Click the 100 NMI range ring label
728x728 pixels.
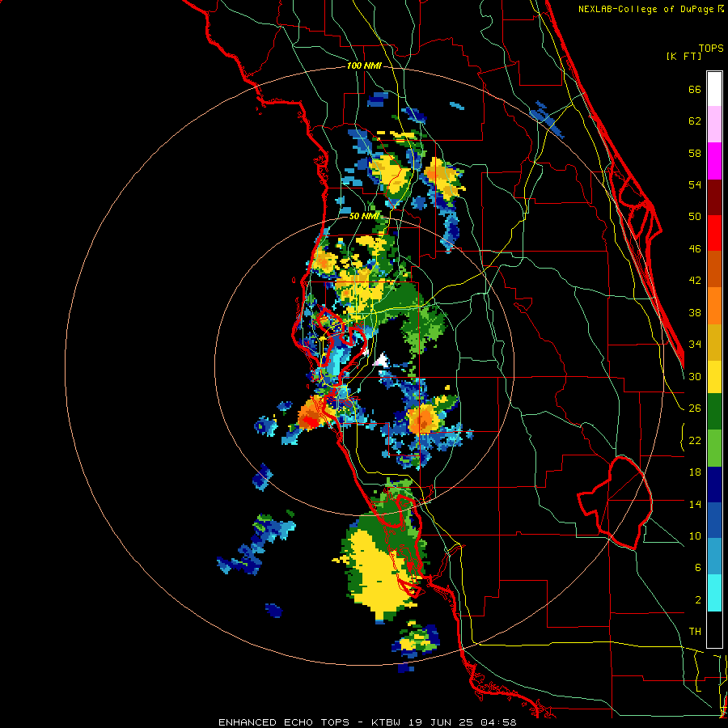click(364, 66)
